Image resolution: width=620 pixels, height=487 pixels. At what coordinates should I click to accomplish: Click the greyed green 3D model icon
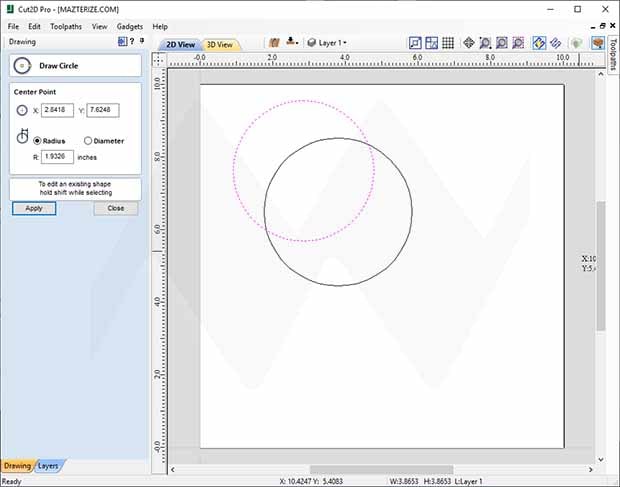click(577, 43)
